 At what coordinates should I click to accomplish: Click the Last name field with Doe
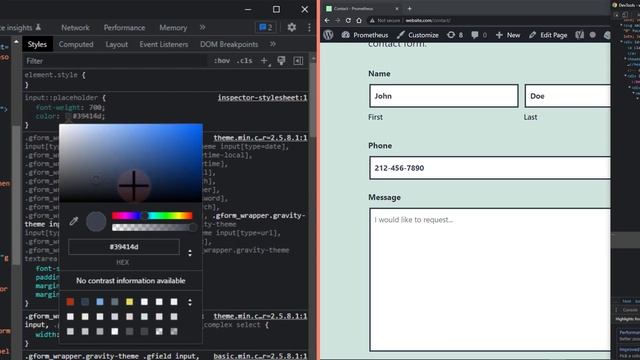[568, 96]
